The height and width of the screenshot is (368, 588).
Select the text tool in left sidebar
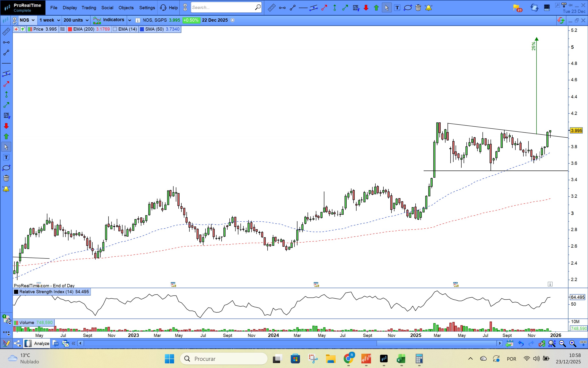(6, 157)
